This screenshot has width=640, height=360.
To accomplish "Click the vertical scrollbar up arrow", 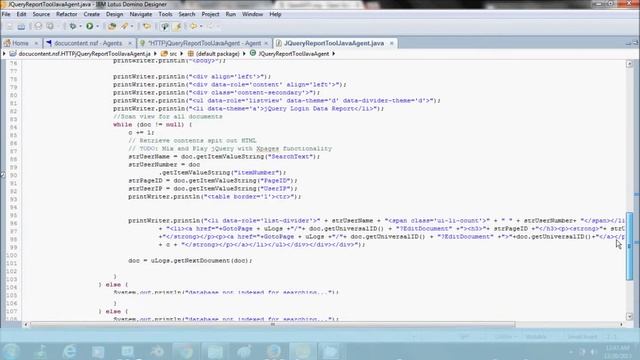I will coord(629,64).
